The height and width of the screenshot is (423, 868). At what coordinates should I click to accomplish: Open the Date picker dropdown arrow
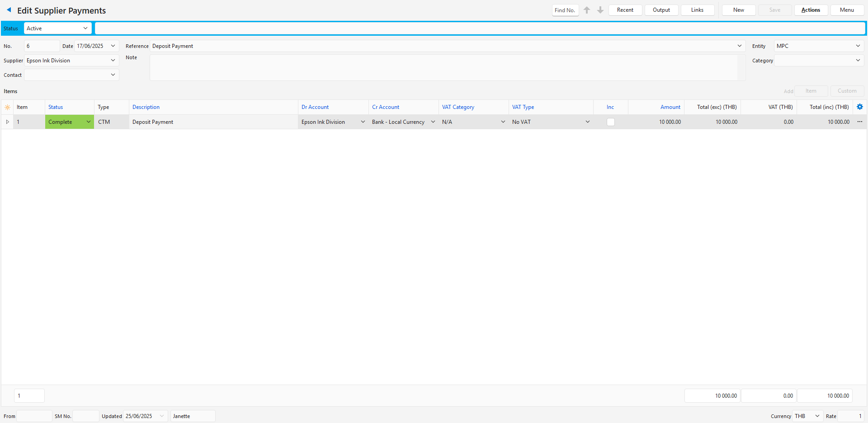113,46
